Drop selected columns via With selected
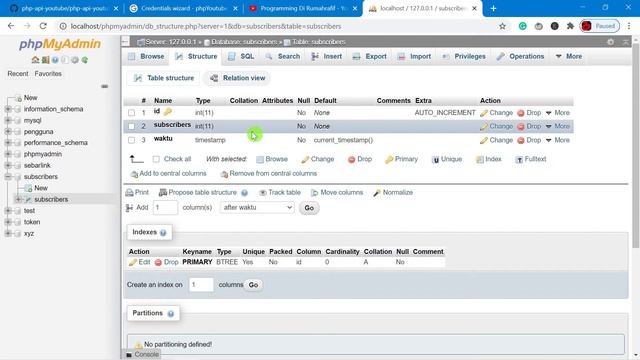Viewport: 640px width, 360px height. pyautogui.click(x=360, y=159)
